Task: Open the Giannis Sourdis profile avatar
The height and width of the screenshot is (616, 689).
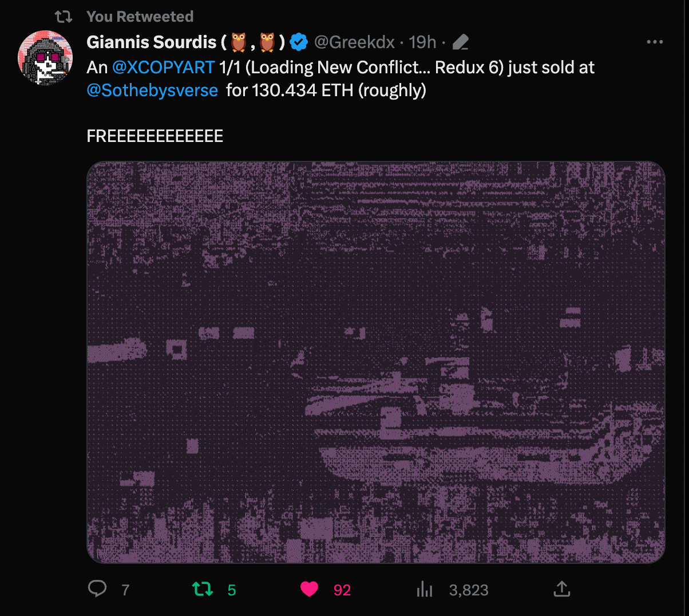Action: tap(45, 58)
